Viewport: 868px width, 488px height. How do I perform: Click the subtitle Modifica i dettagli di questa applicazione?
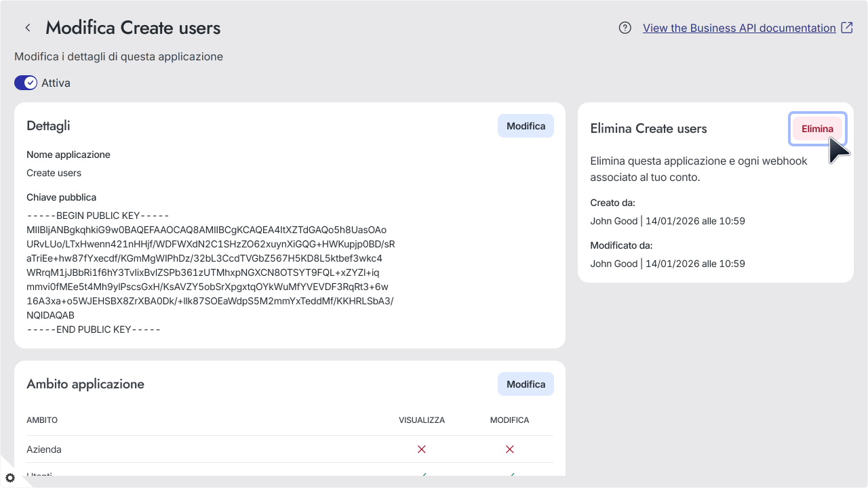click(119, 56)
